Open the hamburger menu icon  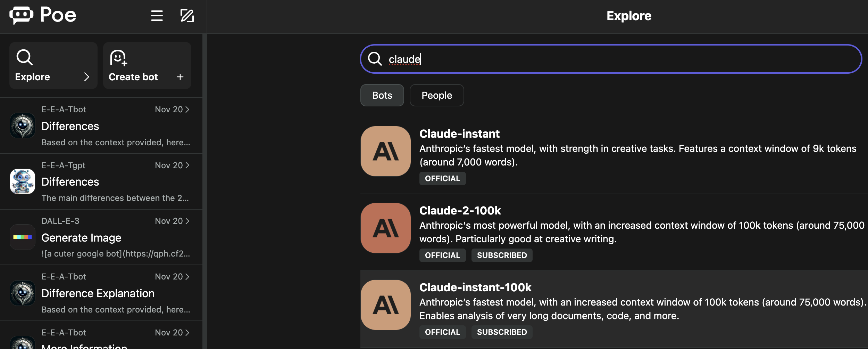coord(157,16)
